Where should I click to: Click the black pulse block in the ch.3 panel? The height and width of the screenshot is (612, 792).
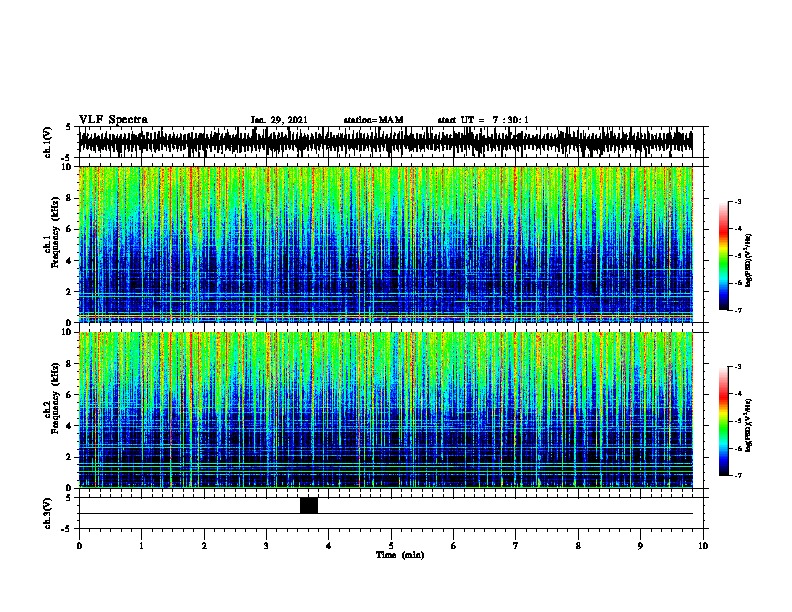point(309,505)
